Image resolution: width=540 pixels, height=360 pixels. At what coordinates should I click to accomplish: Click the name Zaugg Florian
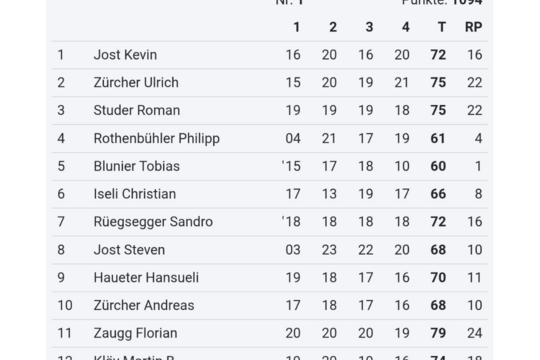135,333
